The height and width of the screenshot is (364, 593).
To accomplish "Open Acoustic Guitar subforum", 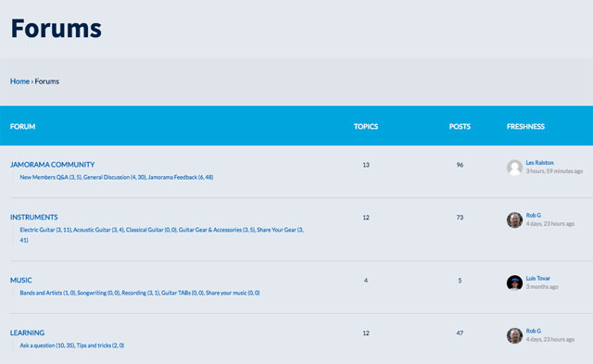I will coord(99,230).
